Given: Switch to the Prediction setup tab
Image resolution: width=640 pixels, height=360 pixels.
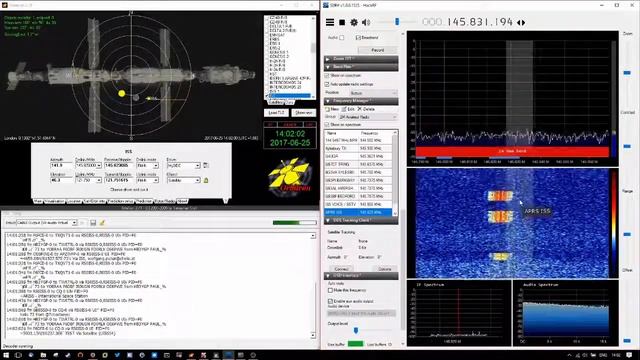Looking at the screenshot, I should tap(120, 201).
